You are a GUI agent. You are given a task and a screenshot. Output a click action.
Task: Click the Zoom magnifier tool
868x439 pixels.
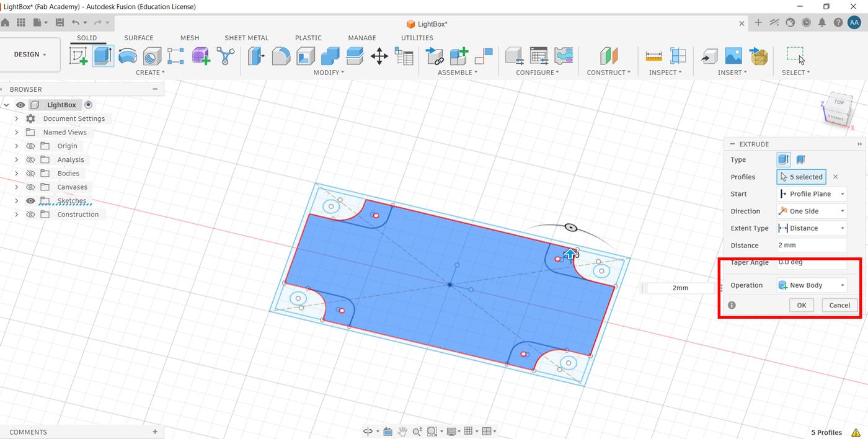tap(417, 432)
